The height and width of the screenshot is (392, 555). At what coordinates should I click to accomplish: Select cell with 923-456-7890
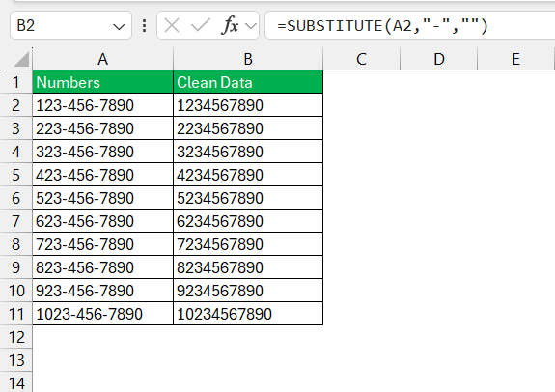102,291
